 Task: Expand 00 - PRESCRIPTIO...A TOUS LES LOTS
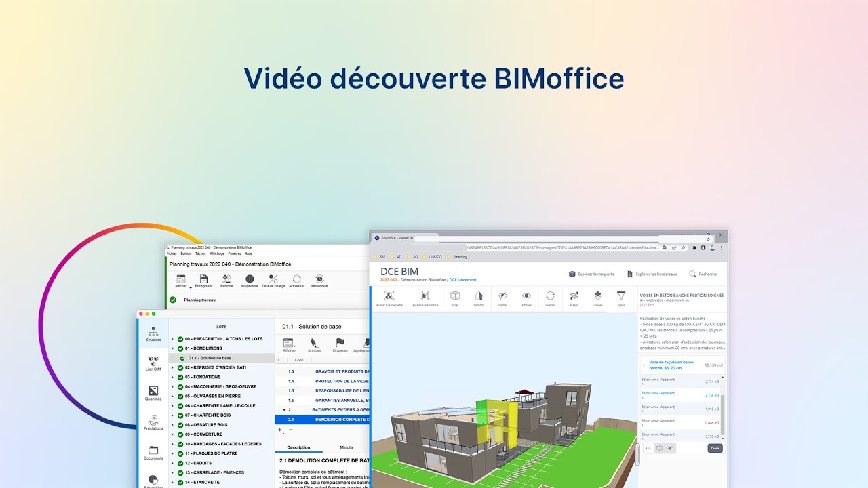pyautogui.click(x=172, y=339)
